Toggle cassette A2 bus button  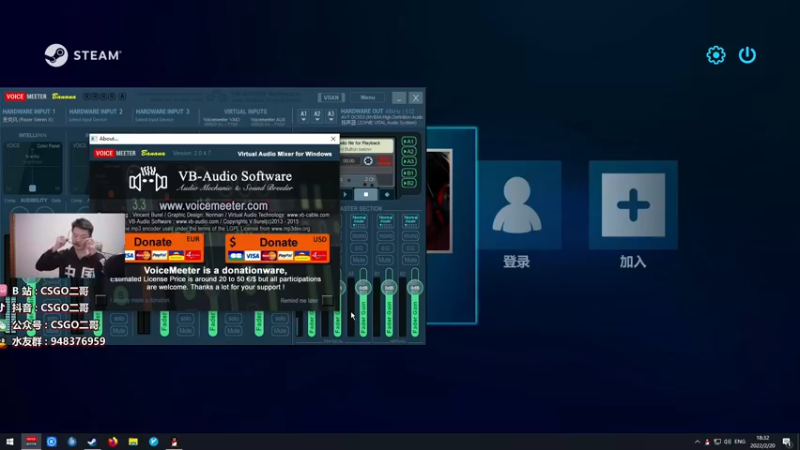(409, 152)
